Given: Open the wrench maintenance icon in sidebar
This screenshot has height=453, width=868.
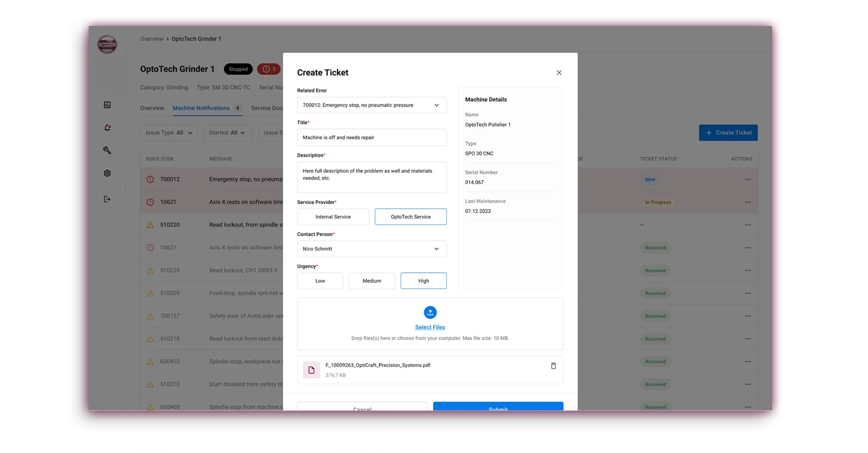Looking at the screenshot, I should (x=107, y=151).
